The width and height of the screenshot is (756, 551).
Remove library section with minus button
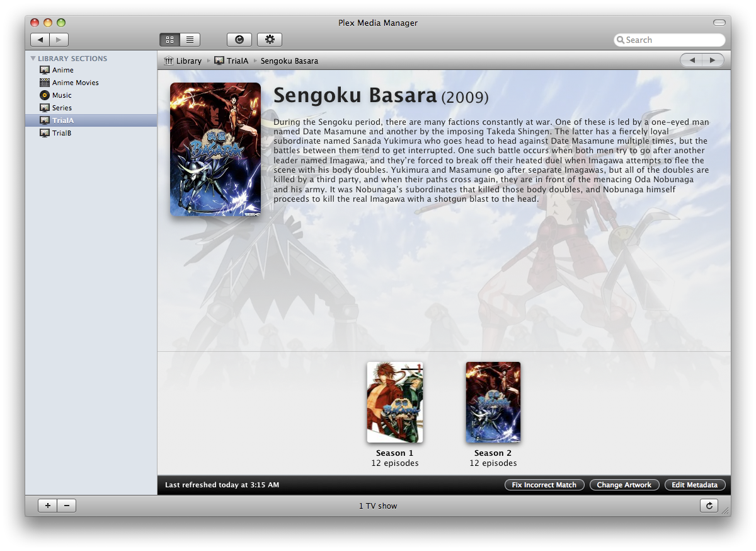tap(67, 506)
